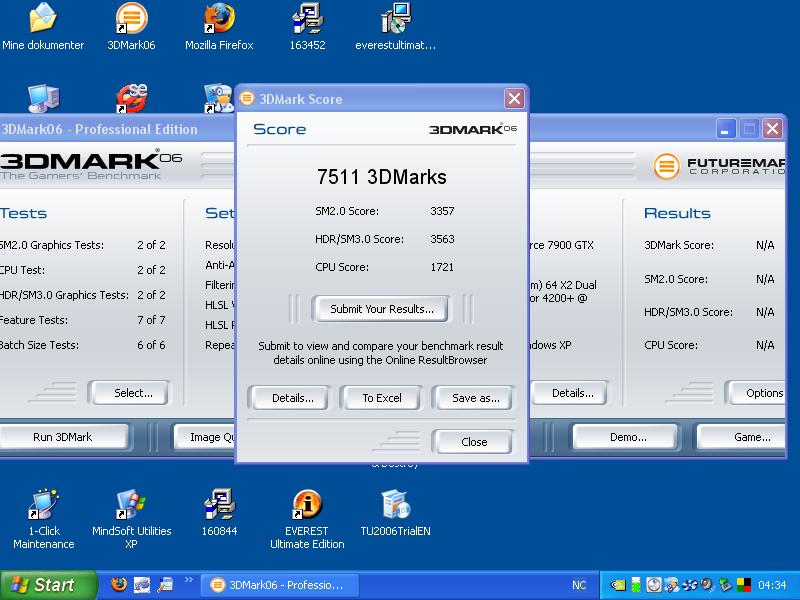800x600 pixels.
Task: Click the Firefox quick launch icon in taskbar
Action: (x=119, y=584)
